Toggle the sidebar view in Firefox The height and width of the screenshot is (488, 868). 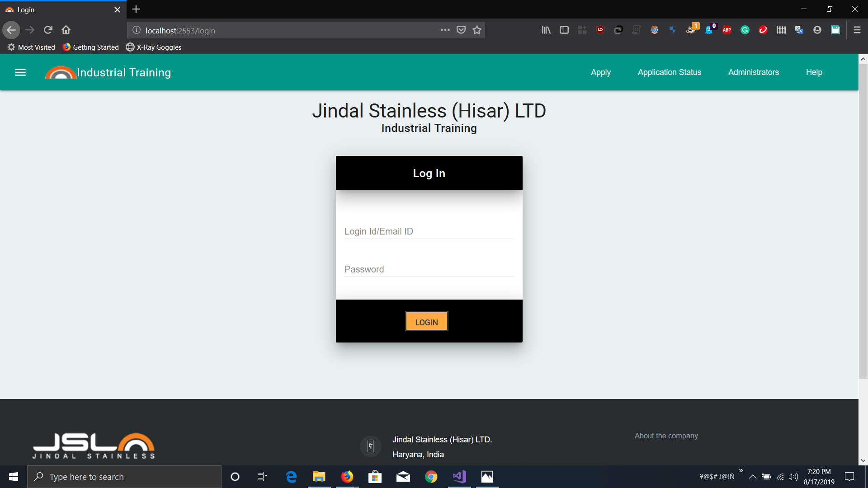564,30
